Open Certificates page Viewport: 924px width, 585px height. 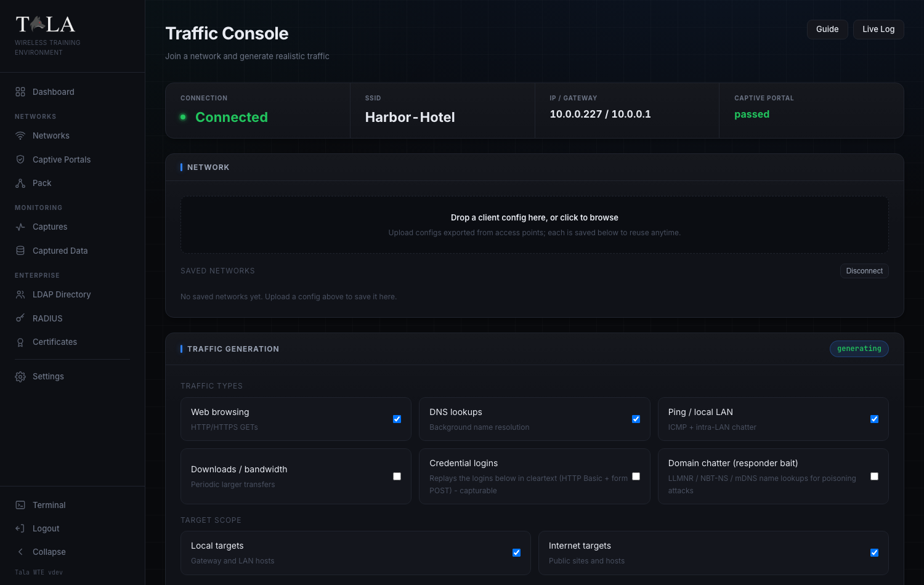coord(72,342)
